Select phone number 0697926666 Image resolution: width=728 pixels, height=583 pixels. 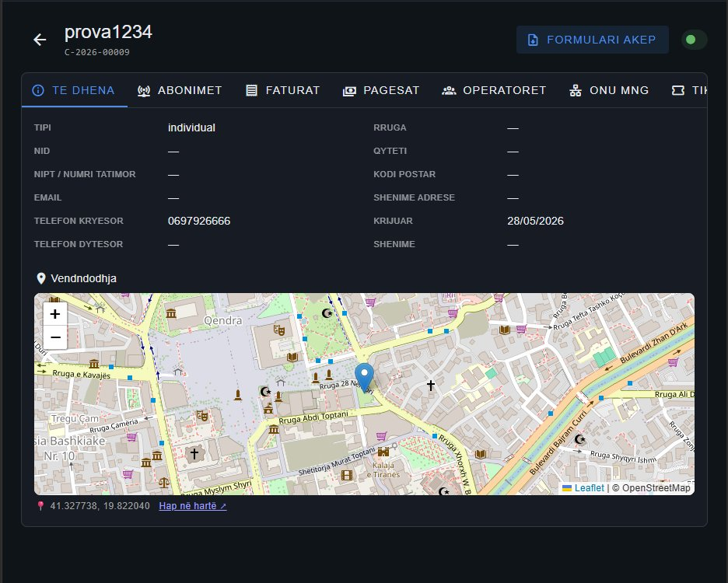click(198, 221)
